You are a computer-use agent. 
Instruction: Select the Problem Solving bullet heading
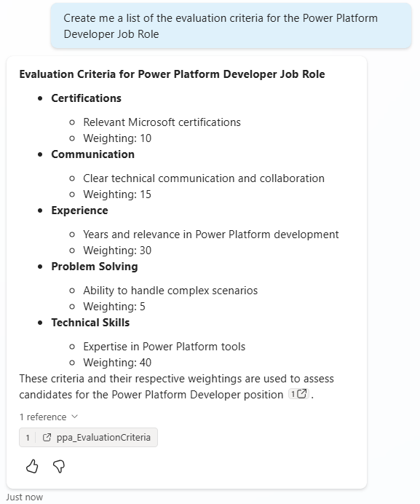tap(95, 267)
